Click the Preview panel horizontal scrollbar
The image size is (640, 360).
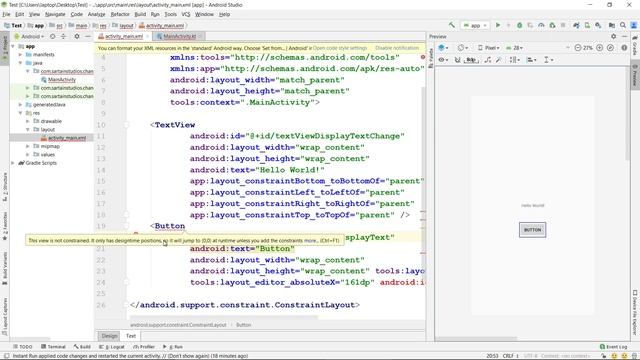(476, 339)
